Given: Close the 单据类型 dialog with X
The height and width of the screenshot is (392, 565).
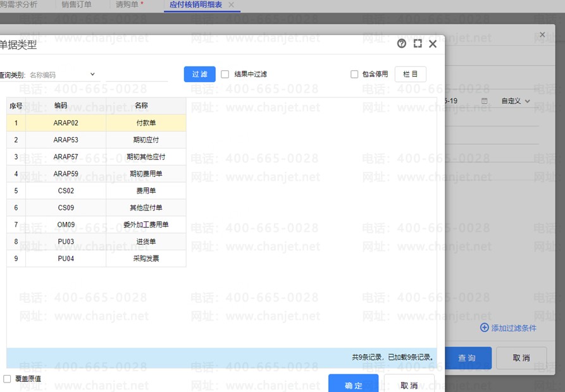Looking at the screenshot, I should point(433,44).
